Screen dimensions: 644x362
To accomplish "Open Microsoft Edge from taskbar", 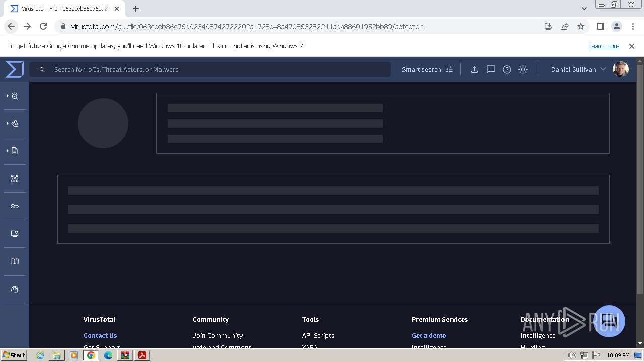I will (108, 355).
